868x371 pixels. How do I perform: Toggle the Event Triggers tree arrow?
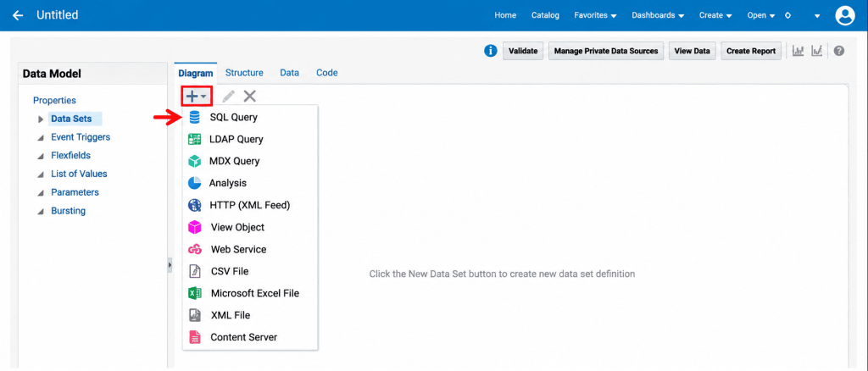pyautogui.click(x=41, y=138)
